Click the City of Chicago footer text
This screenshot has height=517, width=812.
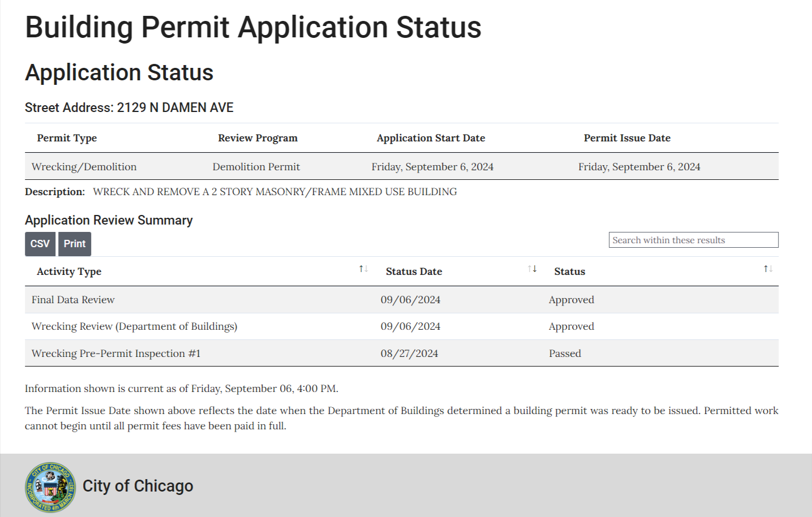pos(138,486)
